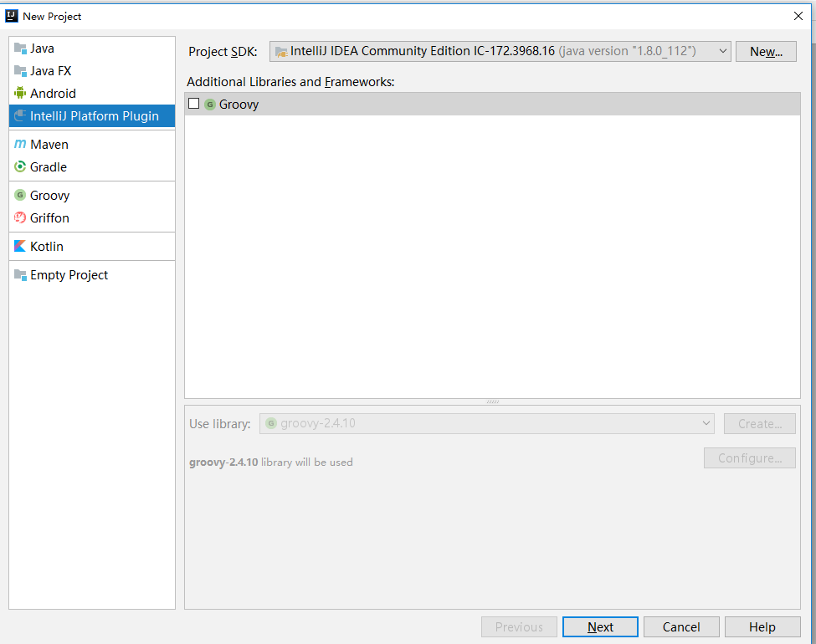The width and height of the screenshot is (816, 644).
Task: Select Maven project type label
Action: coord(49,145)
